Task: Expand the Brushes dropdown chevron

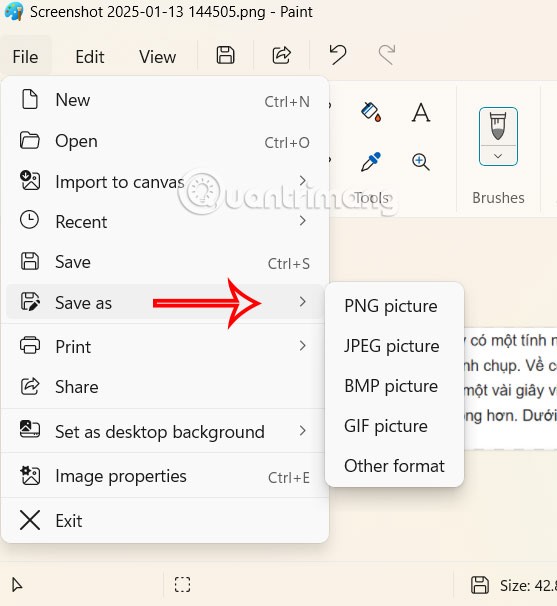Action: [x=498, y=156]
